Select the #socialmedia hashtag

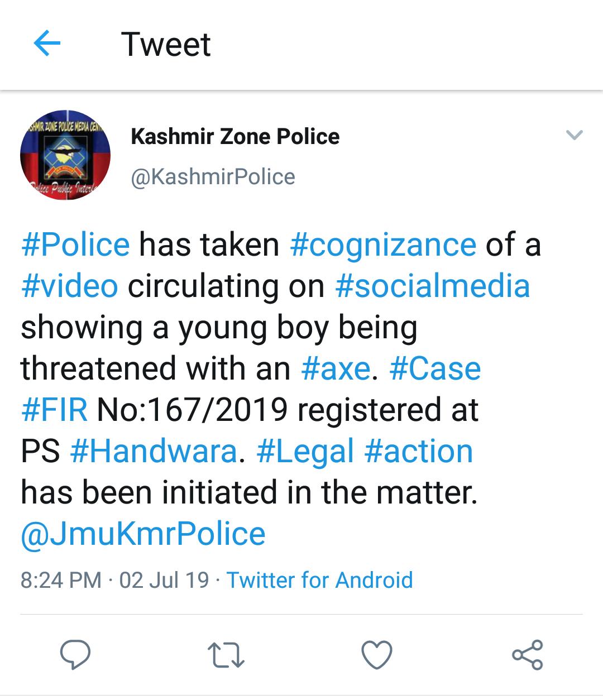432,286
